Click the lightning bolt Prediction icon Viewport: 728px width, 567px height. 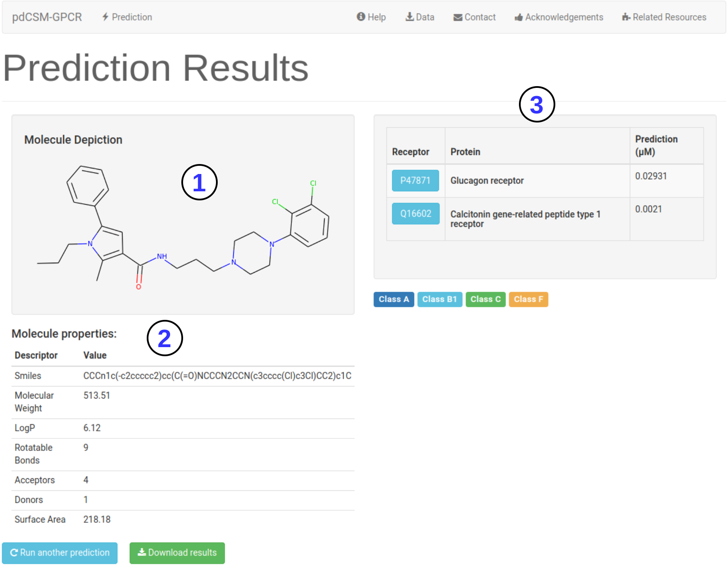tap(105, 17)
